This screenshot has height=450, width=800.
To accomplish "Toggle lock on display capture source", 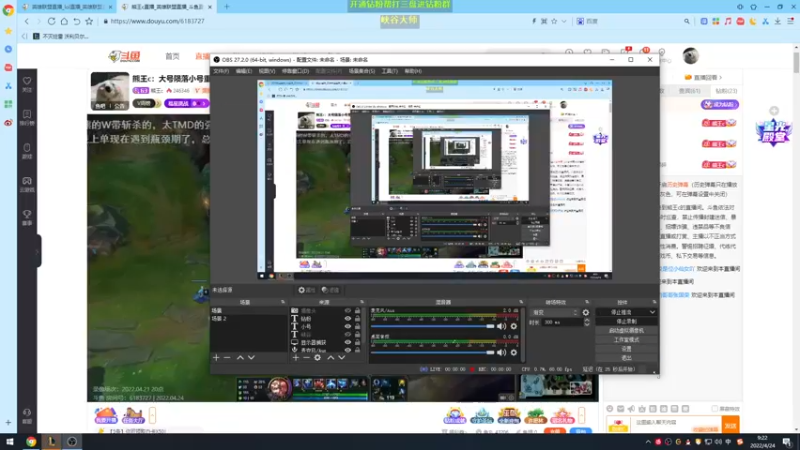I will click(357, 342).
